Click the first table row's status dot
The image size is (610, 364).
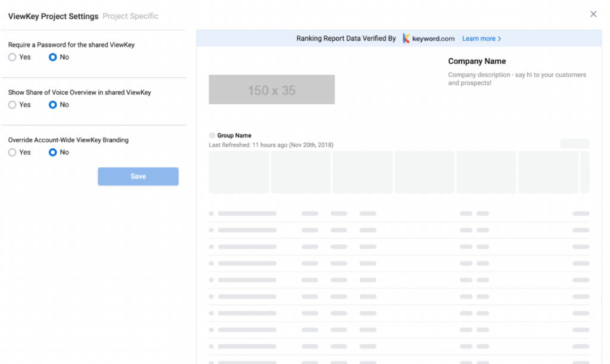click(x=211, y=213)
